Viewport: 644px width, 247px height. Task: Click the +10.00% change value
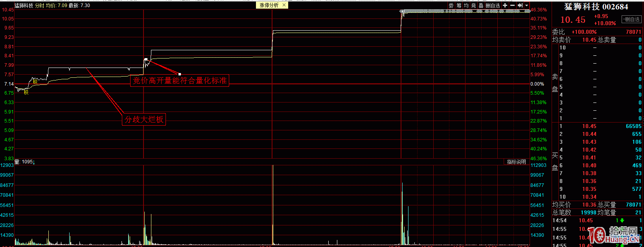tap(605, 23)
